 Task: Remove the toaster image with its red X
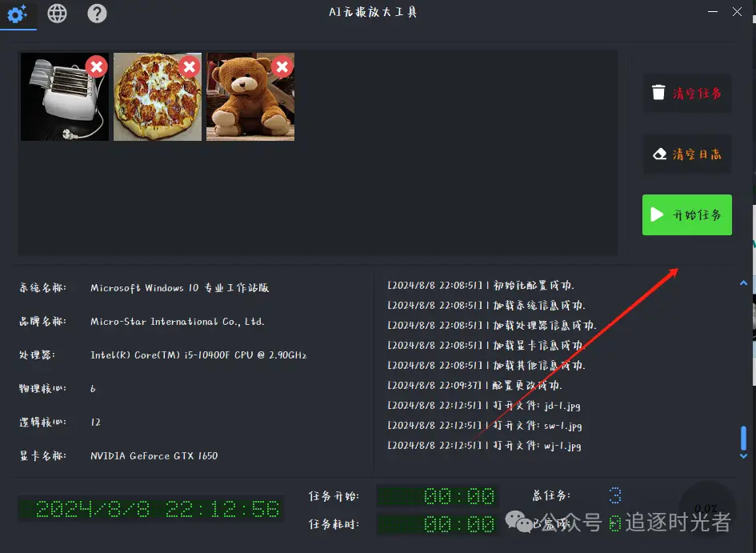(96, 67)
